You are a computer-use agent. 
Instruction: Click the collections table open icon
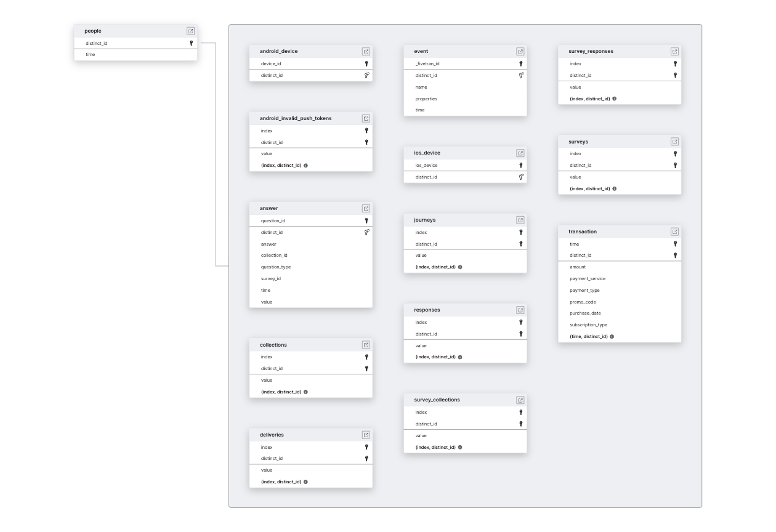click(x=366, y=345)
